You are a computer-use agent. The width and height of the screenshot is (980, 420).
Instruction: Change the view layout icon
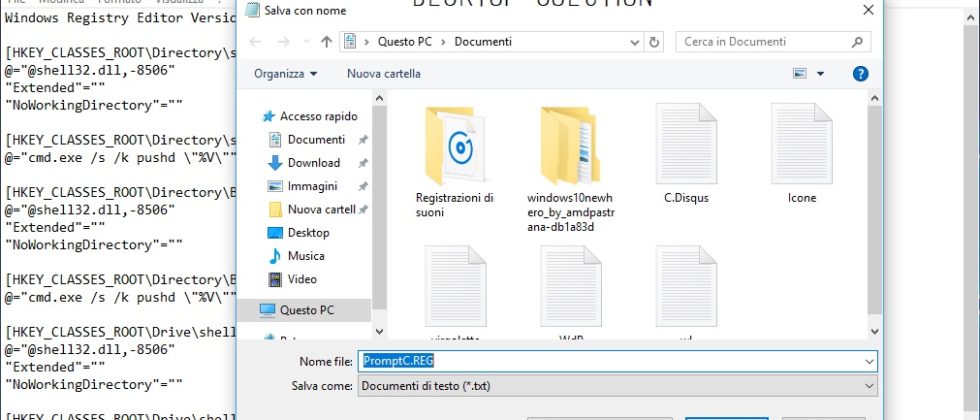[800, 74]
